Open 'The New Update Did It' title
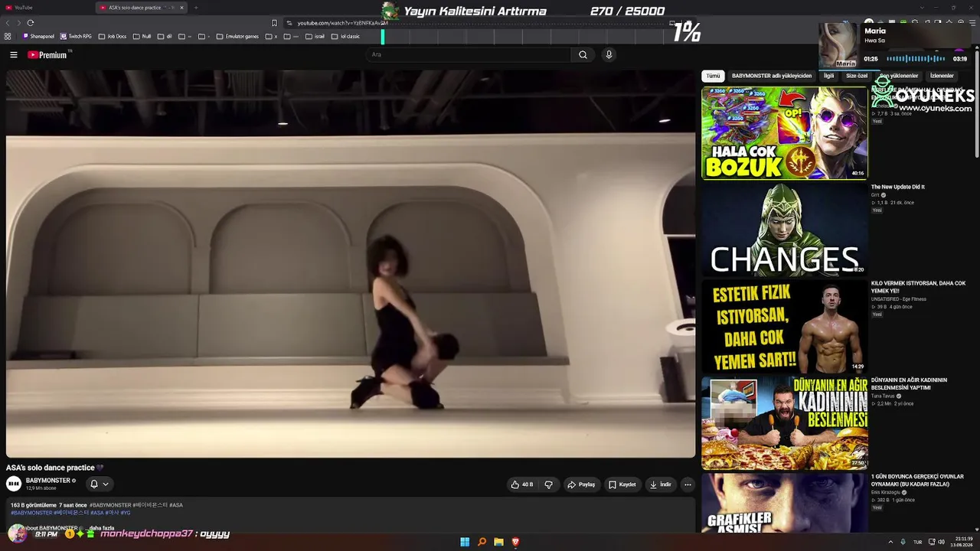 (x=898, y=187)
